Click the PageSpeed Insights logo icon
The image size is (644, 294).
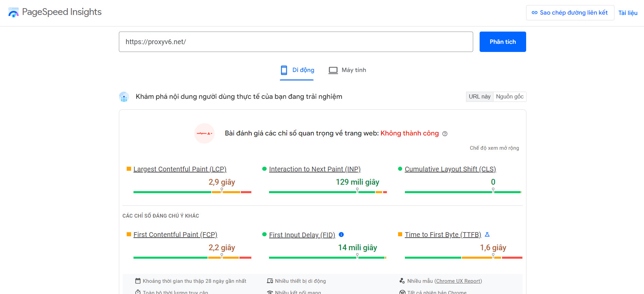(13, 13)
